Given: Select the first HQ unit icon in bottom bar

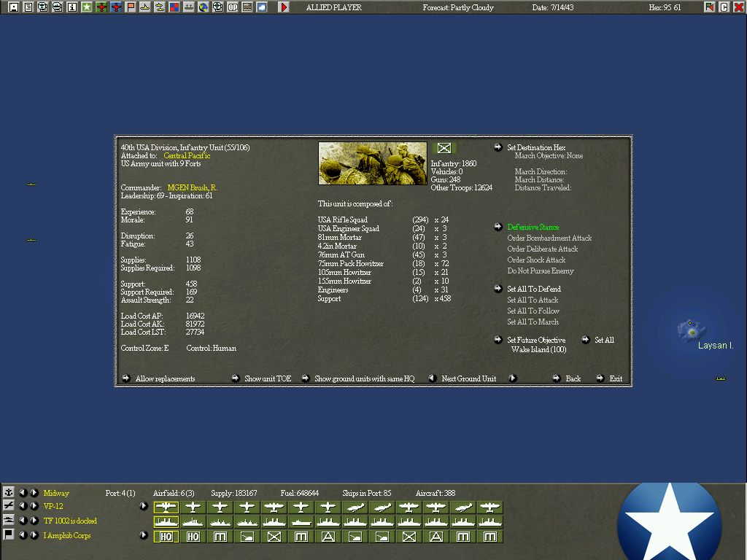Looking at the screenshot, I should pos(166,537).
